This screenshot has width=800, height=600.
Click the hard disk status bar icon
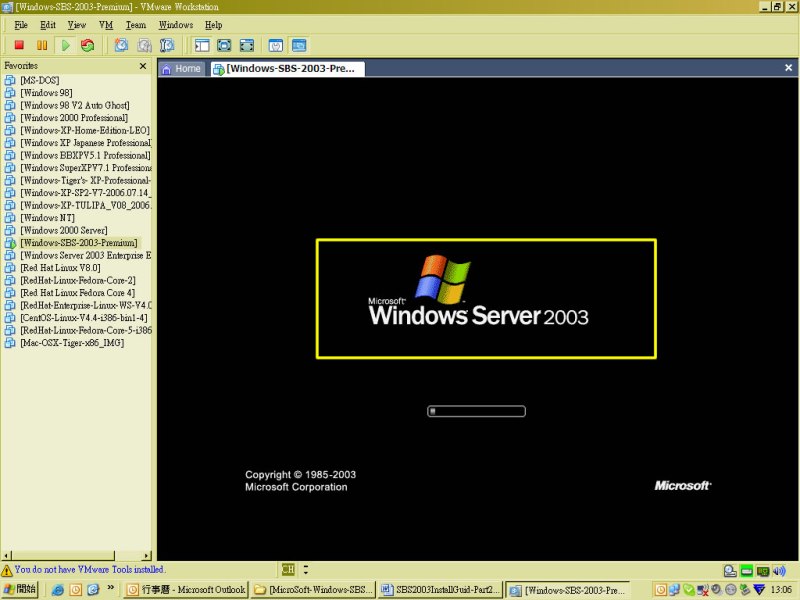pyautogui.click(x=730, y=571)
